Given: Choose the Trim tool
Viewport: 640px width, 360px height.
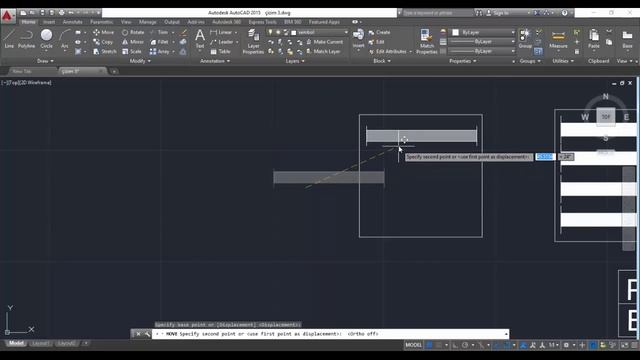Looking at the screenshot, I should pyautogui.click(x=159, y=32).
